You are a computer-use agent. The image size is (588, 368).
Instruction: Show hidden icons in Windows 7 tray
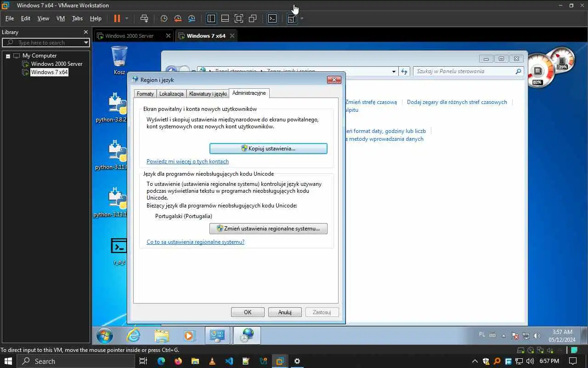pos(503,336)
